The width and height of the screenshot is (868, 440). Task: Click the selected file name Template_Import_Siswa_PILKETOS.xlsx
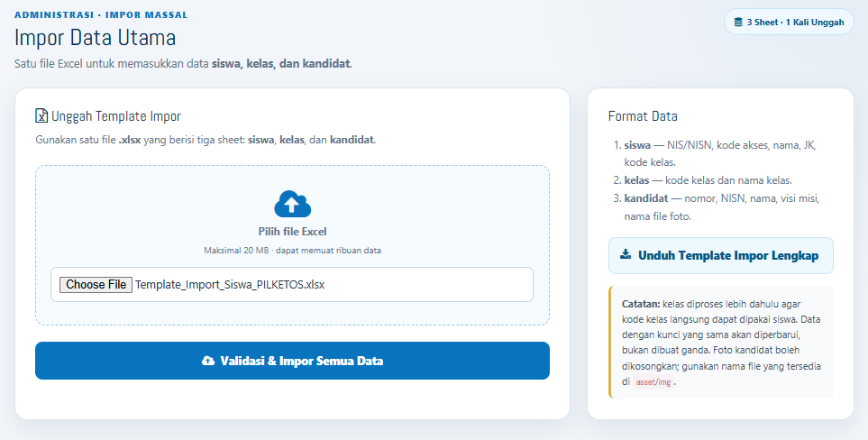pos(230,285)
